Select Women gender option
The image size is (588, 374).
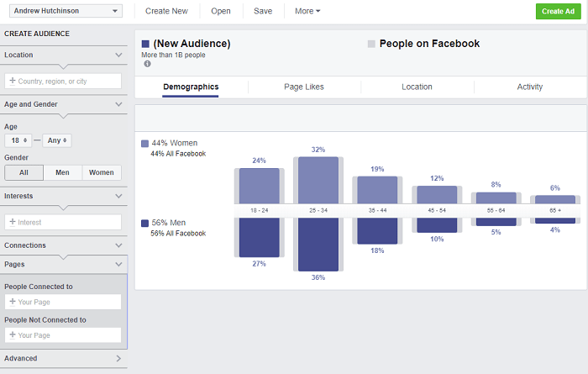pyautogui.click(x=102, y=172)
